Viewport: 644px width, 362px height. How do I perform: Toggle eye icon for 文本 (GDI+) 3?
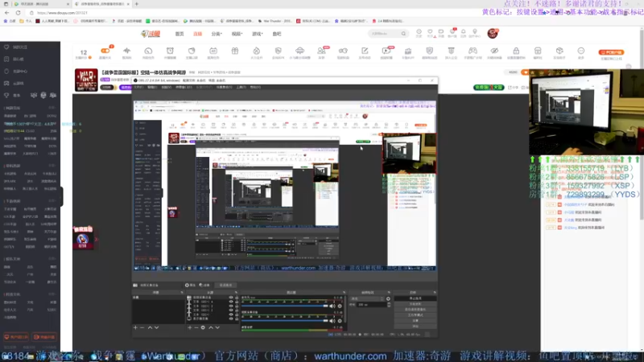(231, 306)
